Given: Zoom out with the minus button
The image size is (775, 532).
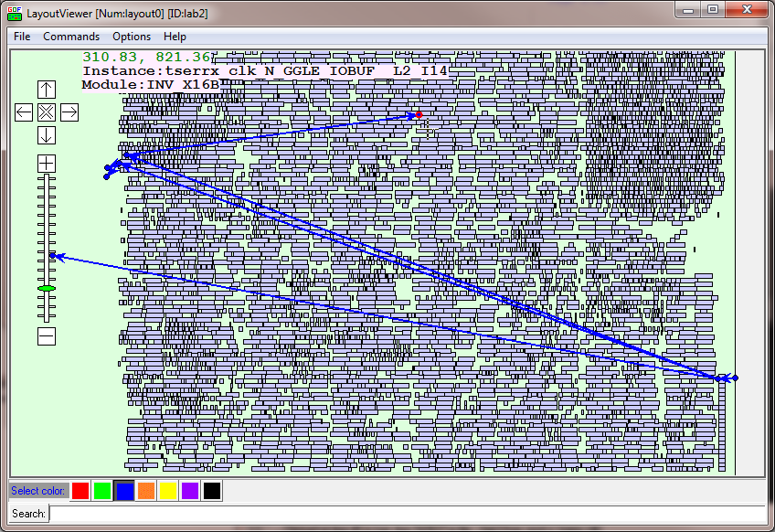Looking at the screenshot, I should (x=47, y=336).
